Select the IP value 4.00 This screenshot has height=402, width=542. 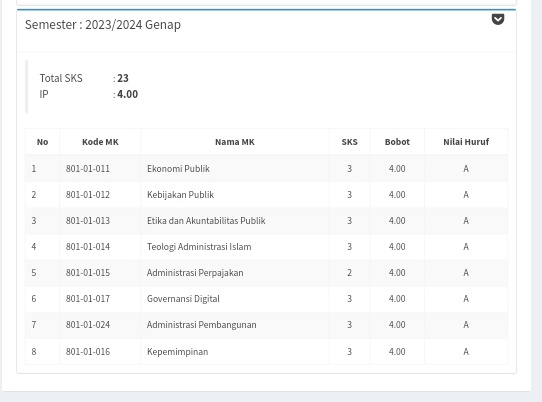127,94
